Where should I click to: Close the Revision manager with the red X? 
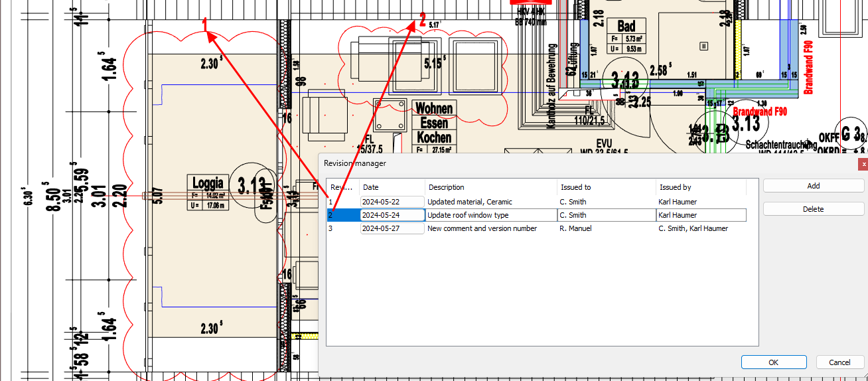point(863,163)
